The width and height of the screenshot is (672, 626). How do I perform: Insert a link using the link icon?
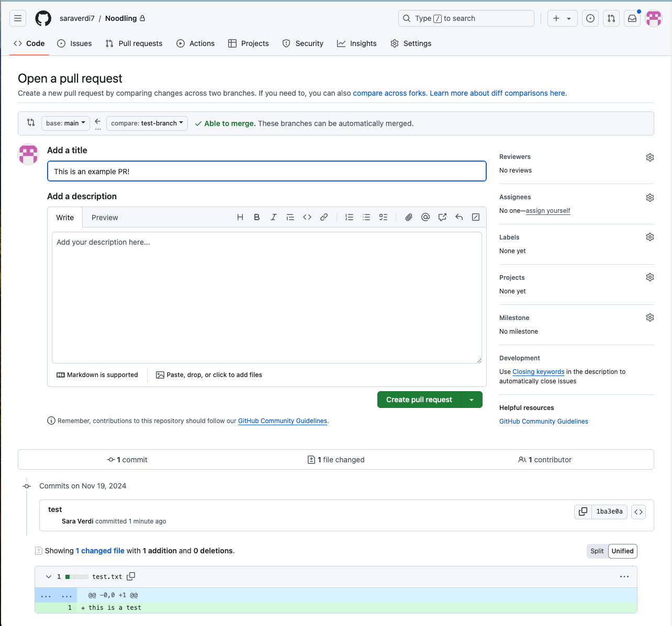324,217
